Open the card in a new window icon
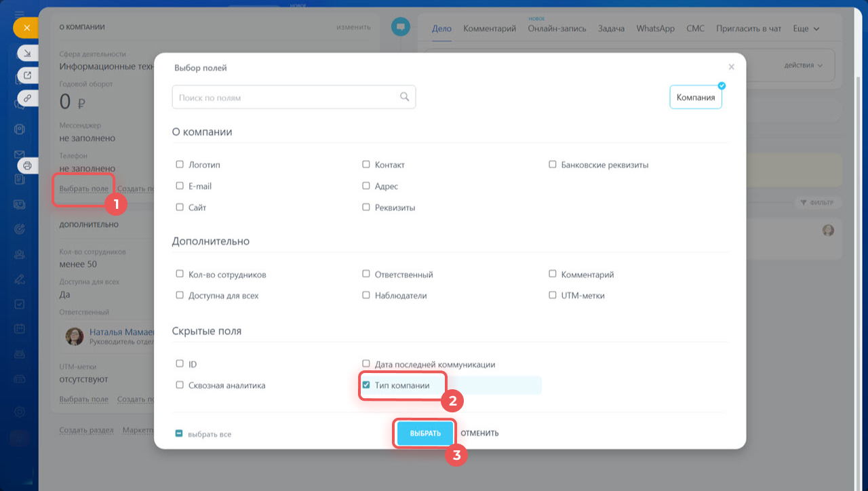 [x=28, y=75]
